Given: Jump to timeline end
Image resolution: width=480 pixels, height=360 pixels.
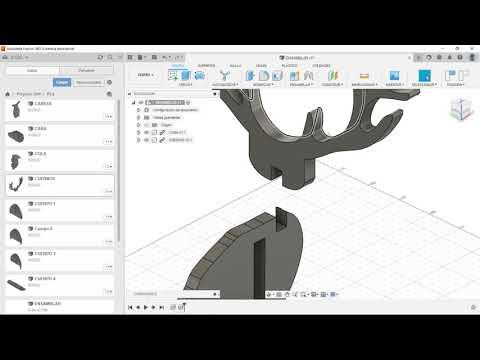Looking at the screenshot, I should [161, 307].
